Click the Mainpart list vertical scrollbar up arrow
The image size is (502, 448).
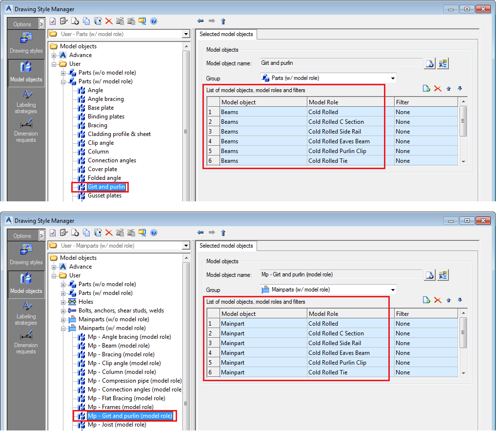pos(463,312)
